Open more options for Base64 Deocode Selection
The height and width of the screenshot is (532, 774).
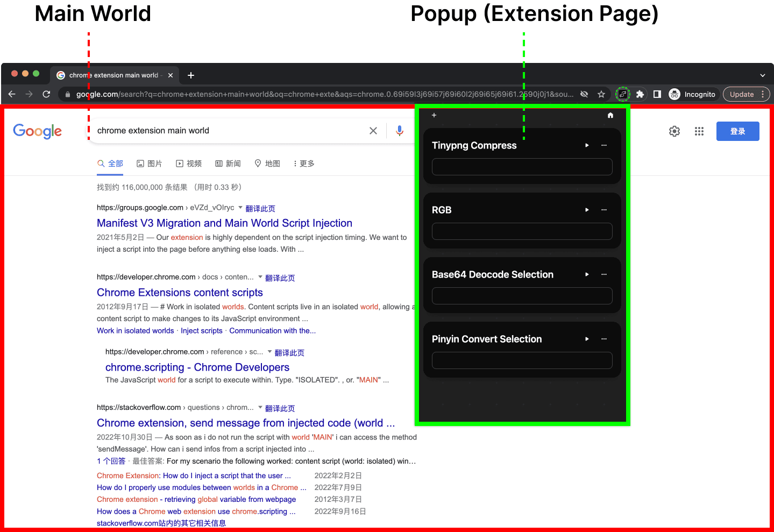click(604, 274)
